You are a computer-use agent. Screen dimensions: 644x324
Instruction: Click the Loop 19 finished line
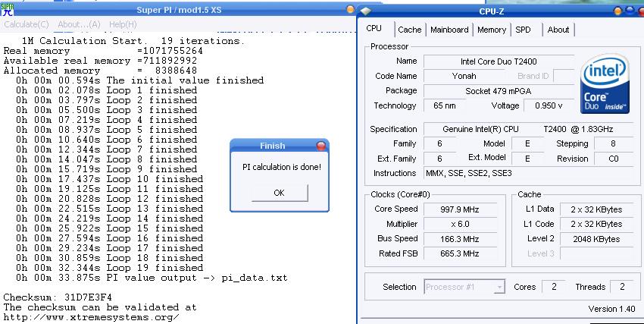[x=109, y=268]
